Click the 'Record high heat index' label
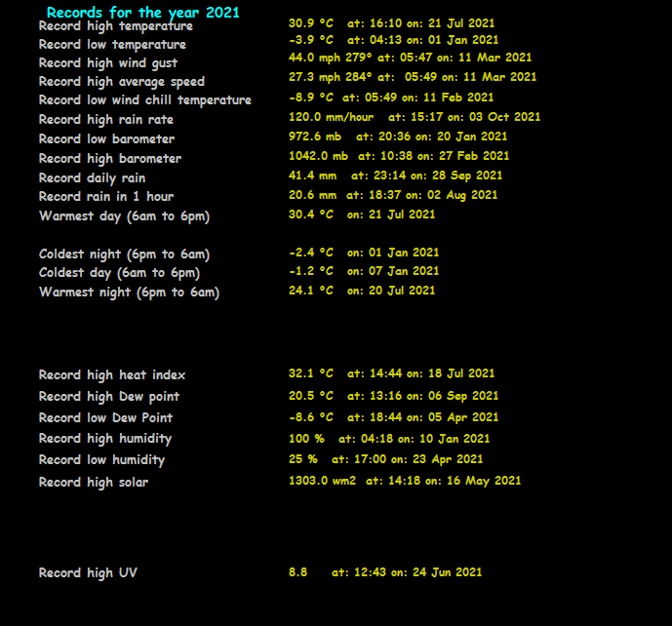Screen dimensions: 672x626 112,375
